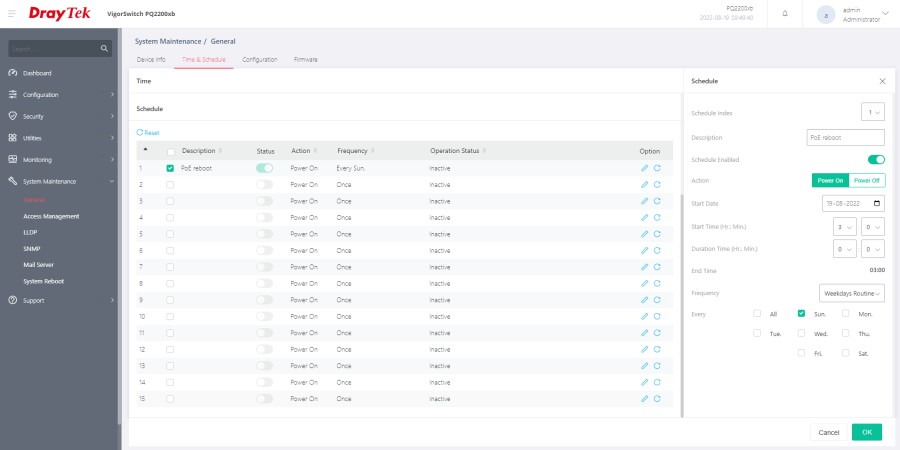Image resolution: width=900 pixels, height=450 pixels.
Task: Click the OK button
Action: pos(867,432)
